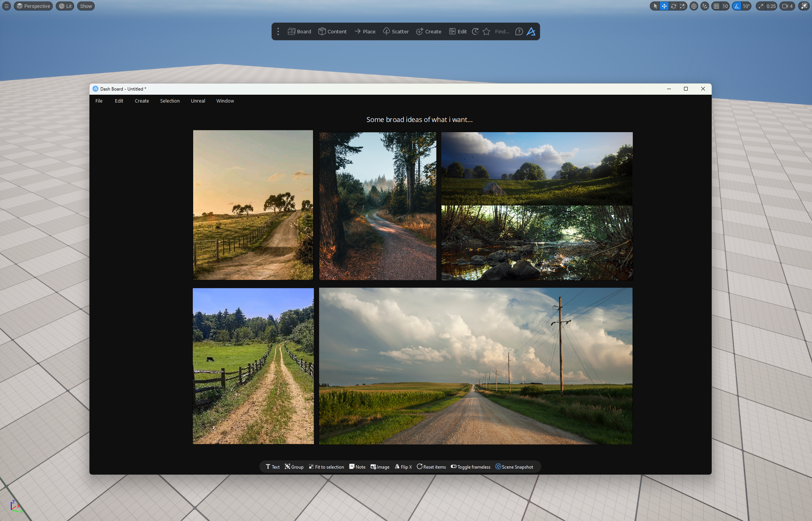Image resolution: width=812 pixels, height=521 pixels.
Task: Click the Dash logo icon
Action: click(x=531, y=31)
